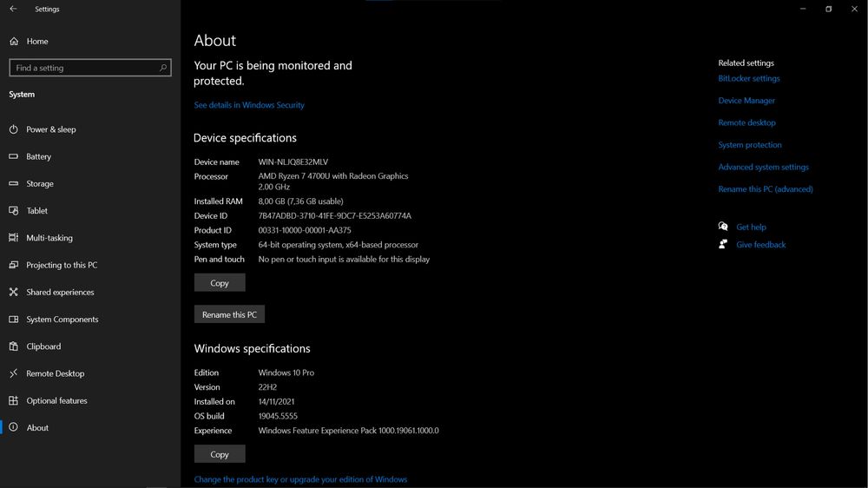Click the No pen or touch input text
Viewport: 868px width, 488px height.
(x=344, y=259)
